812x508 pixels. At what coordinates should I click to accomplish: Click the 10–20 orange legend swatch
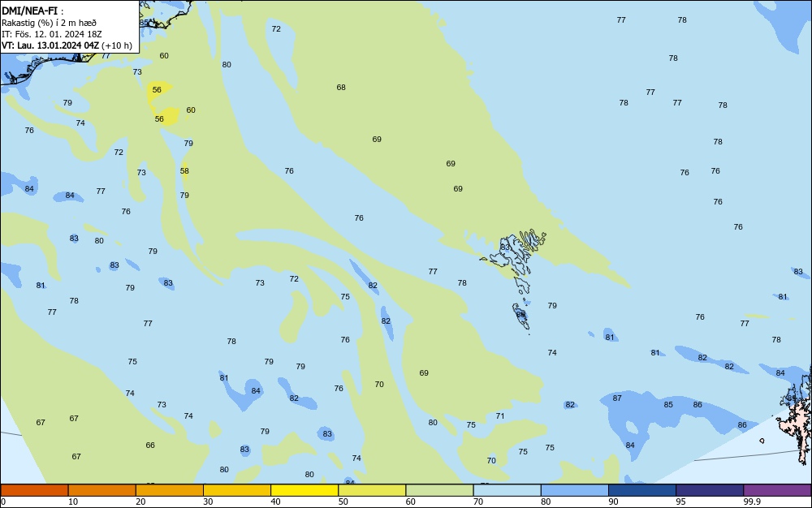pos(102,490)
